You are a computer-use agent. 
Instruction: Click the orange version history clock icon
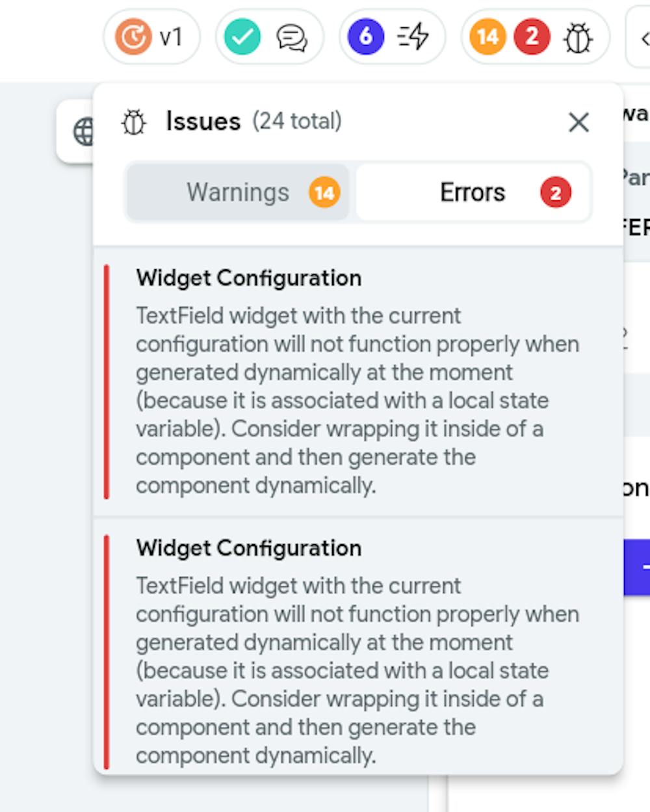[133, 37]
